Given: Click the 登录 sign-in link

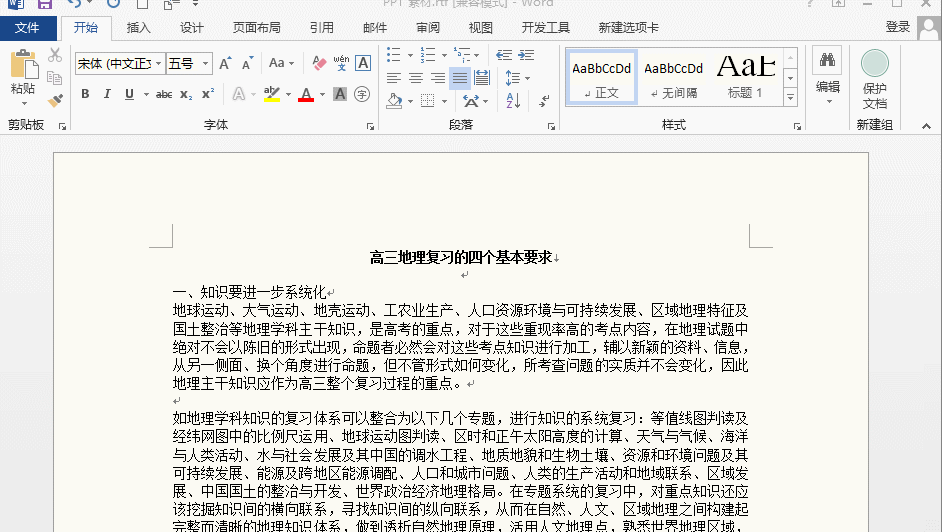Looking at the screenshot, I should pyautogui.click(x=897, y=28).
